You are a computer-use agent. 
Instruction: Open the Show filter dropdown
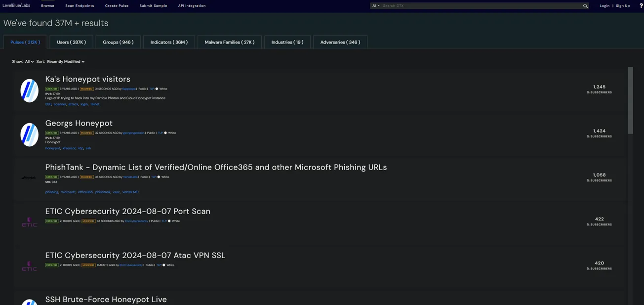[29, 61]
